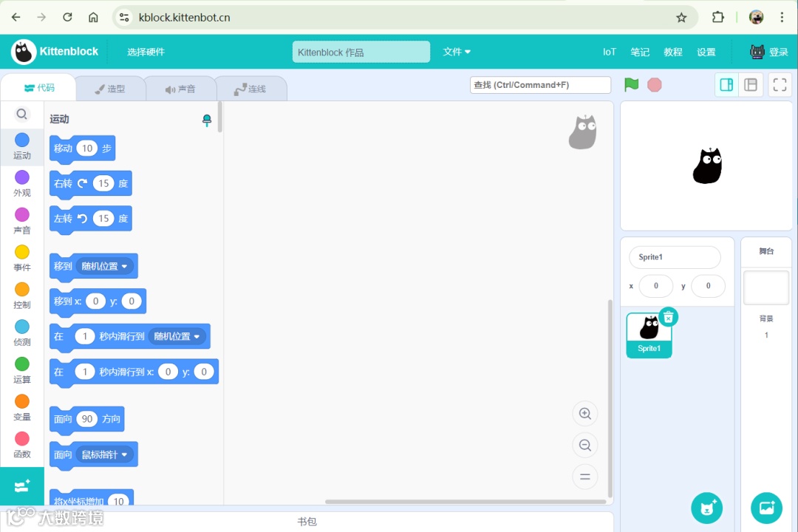Click the sprite y coordinate field

pyautogui.click(x=708, y=286)
